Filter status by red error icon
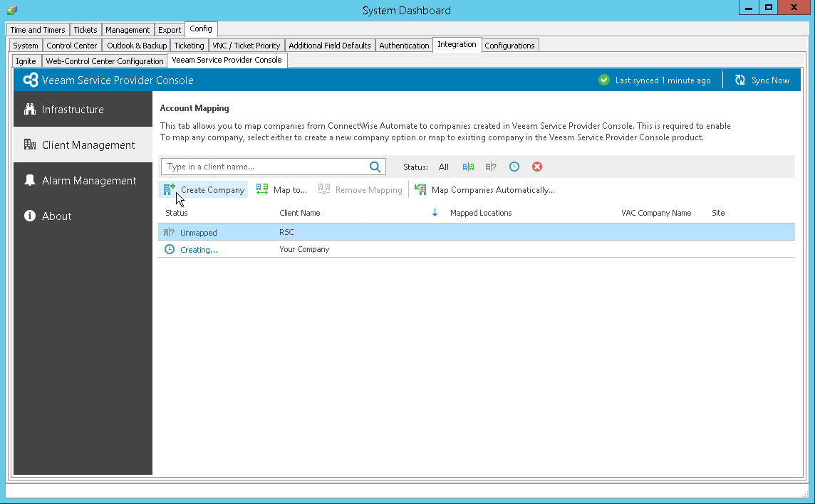The image size is (815, 504). (537, 167)
